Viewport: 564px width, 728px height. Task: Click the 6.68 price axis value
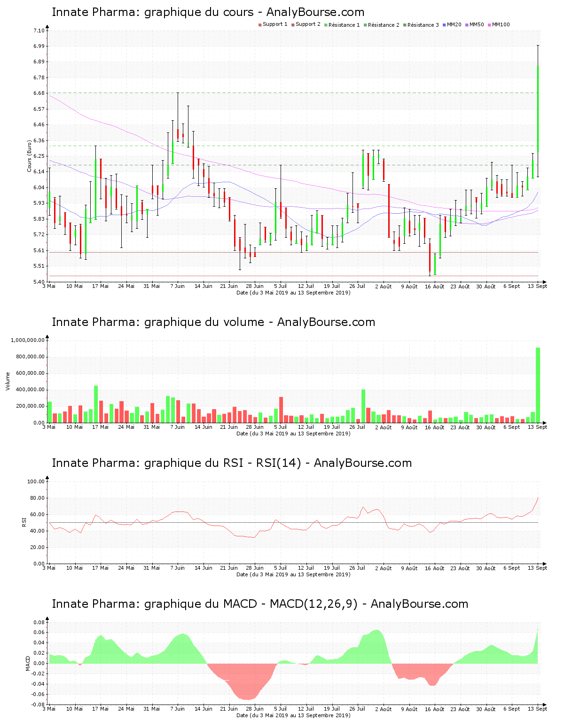(x=39, y=93)
